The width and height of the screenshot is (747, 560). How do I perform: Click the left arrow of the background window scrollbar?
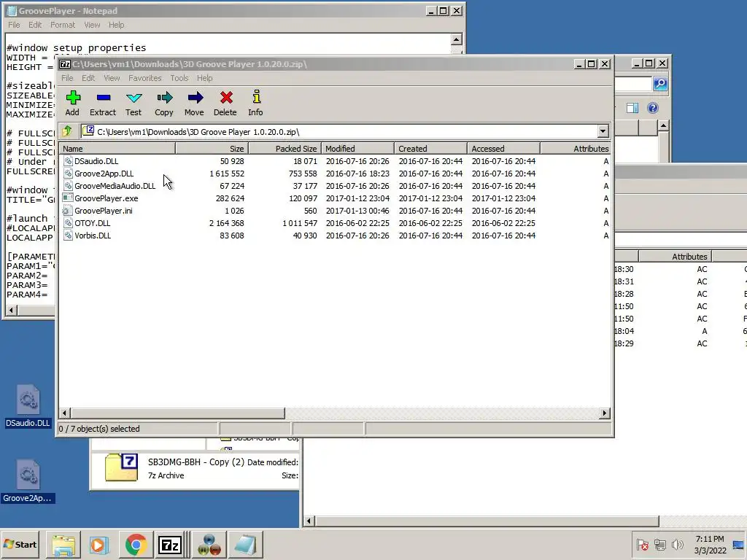(309, 521)
